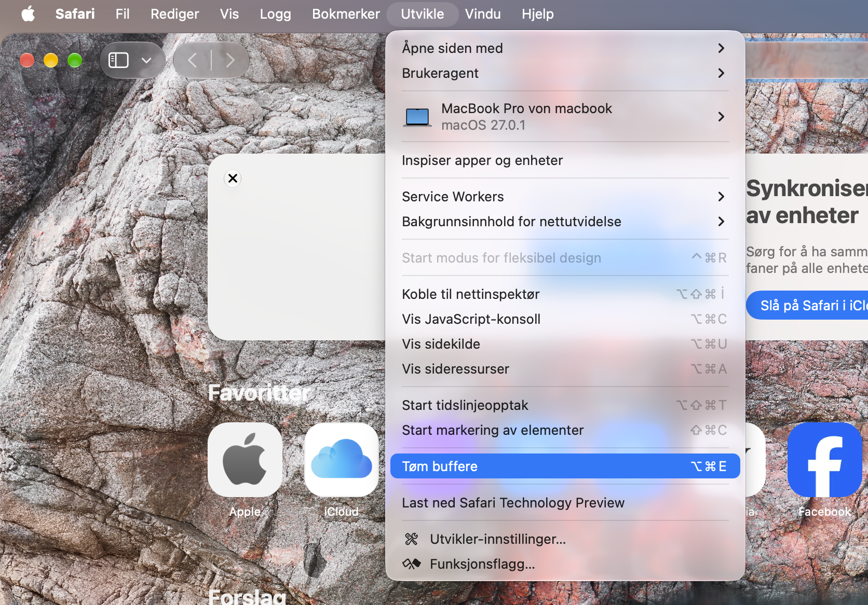Viewport: 868px width, 605px height.
Task: Go back with the left arrow button
Action: [x=193, y=60]
